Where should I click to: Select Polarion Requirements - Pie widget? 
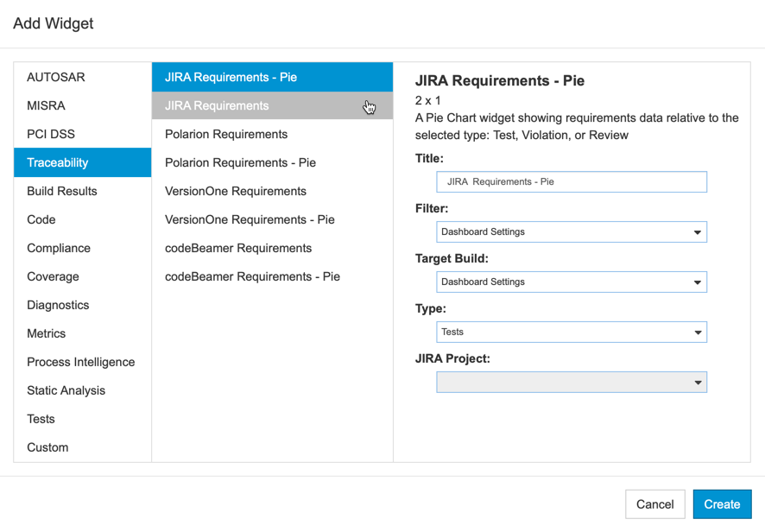[272, 162]
